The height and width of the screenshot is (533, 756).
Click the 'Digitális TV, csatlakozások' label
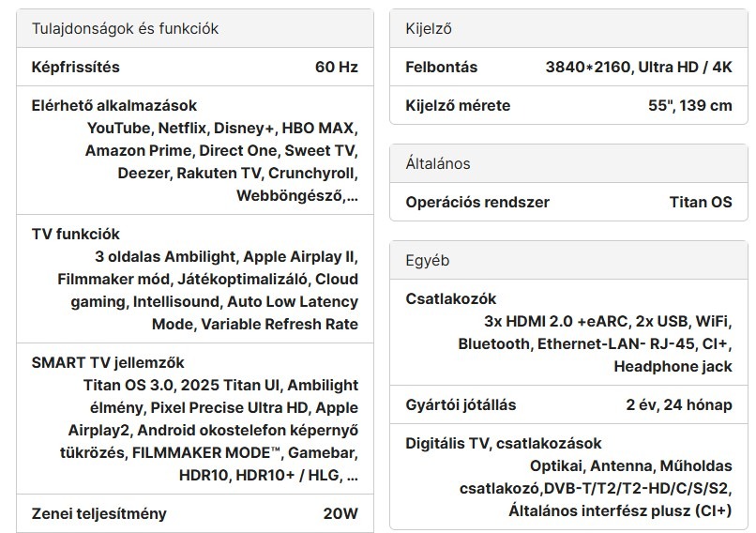click(504, 444)
